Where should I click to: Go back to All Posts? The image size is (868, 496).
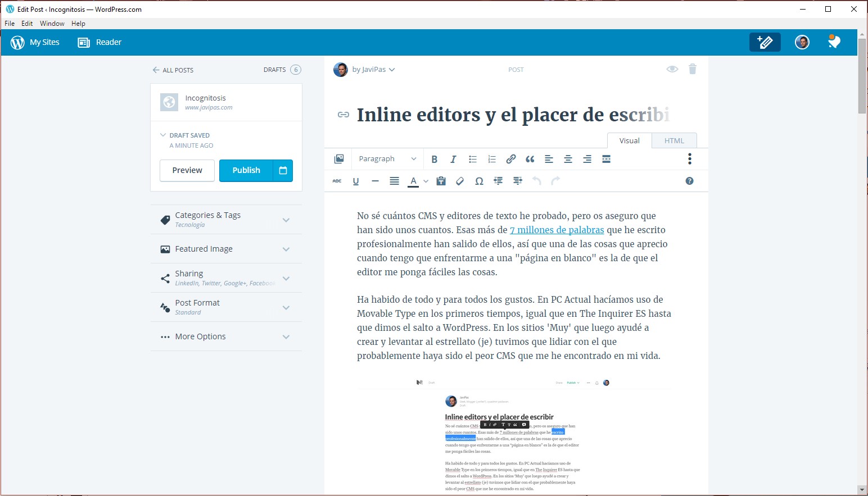pos(173,70)
